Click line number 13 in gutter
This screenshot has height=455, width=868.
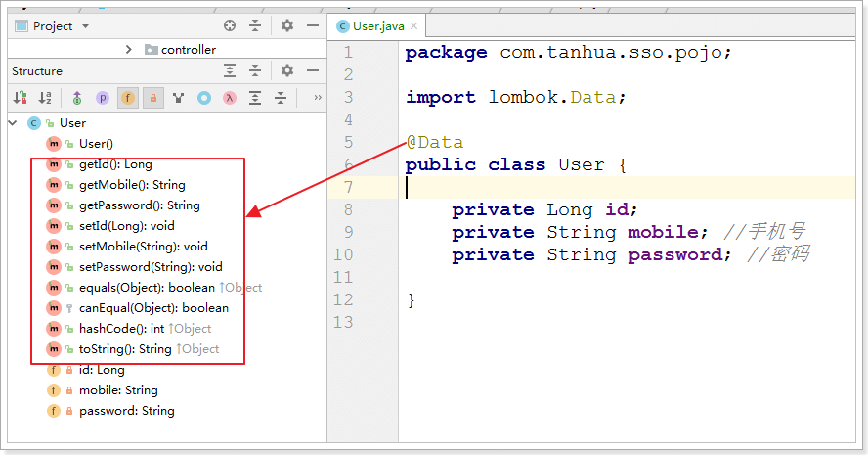pos(343,322)
